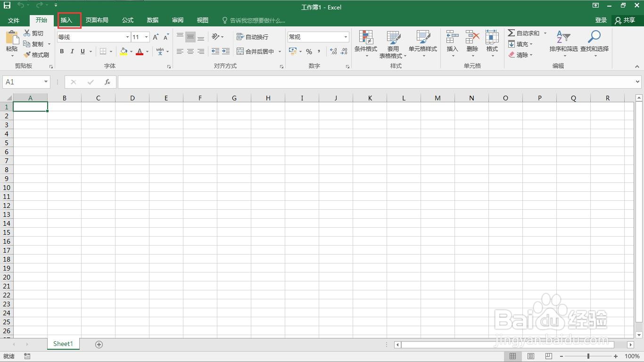Click the fill color highlight bucket
Viewport: 644px width, 362px height.
coord(124,51)
